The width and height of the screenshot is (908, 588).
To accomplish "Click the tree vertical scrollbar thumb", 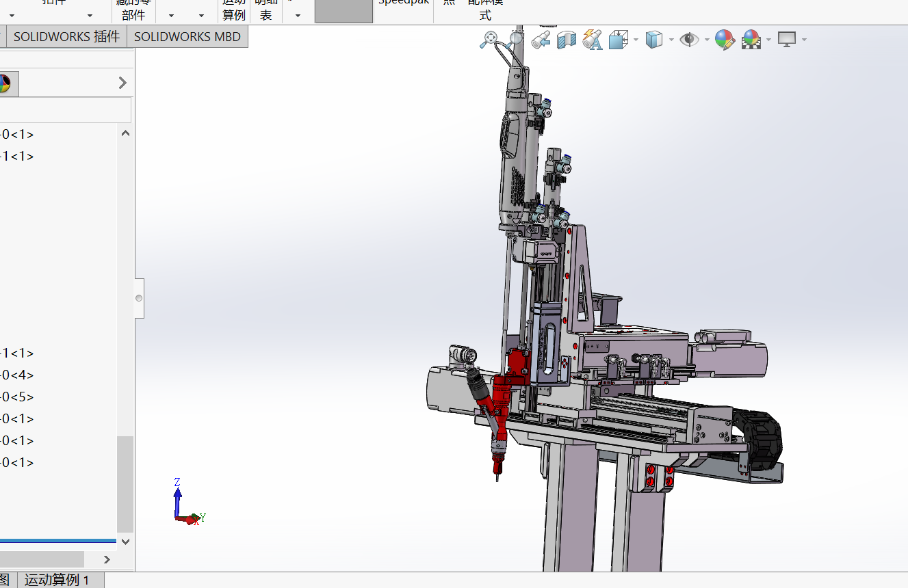I will (x=125, y=484).
